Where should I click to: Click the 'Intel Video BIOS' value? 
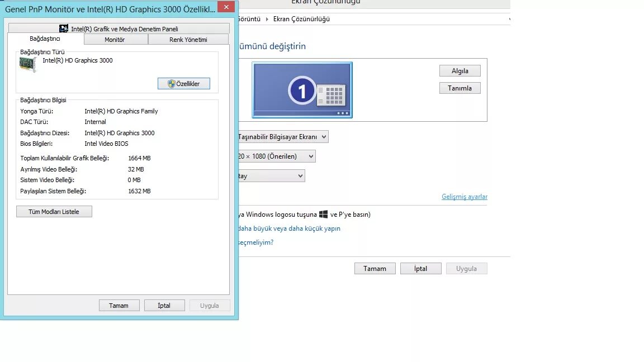(x=106, y=144)
